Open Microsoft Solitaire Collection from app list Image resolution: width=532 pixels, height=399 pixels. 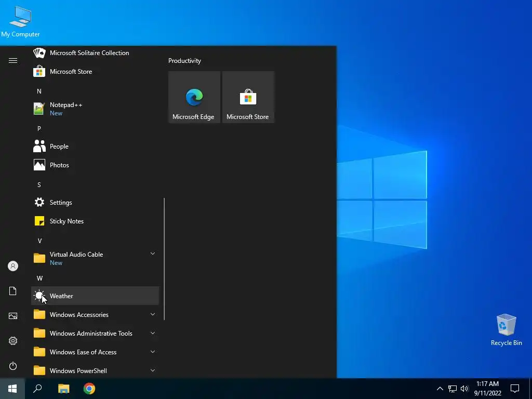[x=95, y=53]
